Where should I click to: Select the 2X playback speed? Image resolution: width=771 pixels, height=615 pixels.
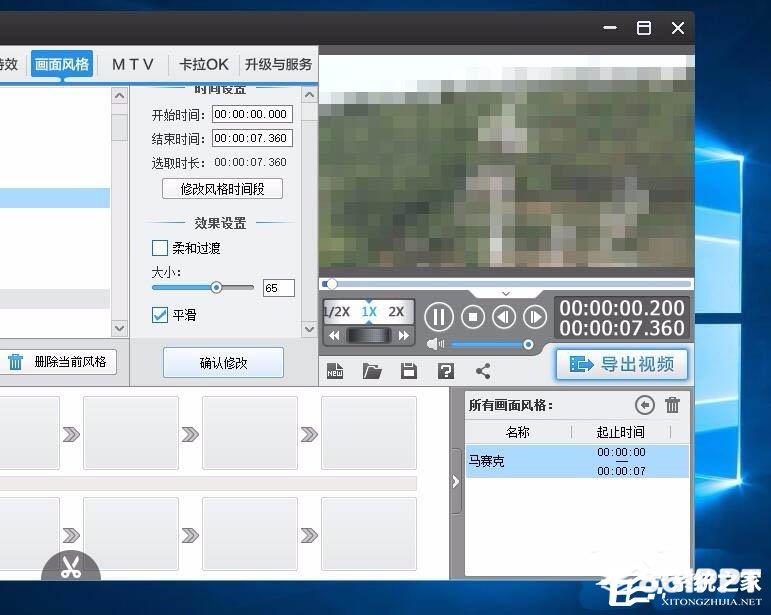[x=396, y=312]
